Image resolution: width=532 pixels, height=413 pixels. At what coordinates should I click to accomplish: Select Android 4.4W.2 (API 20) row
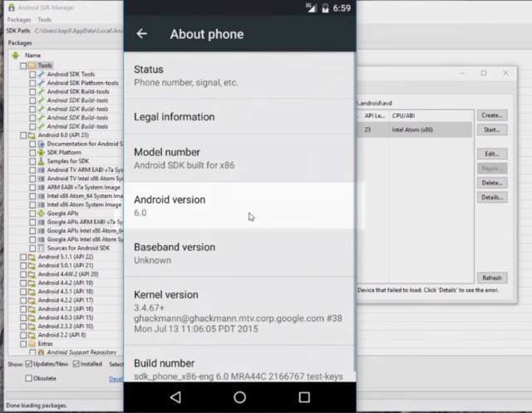(x=68, y=274)
